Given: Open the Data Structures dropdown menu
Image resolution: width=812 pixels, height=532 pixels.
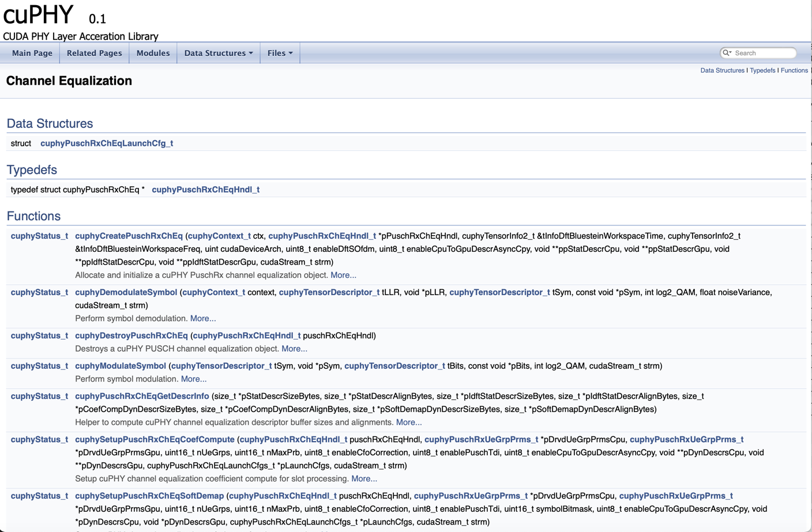Looking at the screenshot, I should point(217,52).
